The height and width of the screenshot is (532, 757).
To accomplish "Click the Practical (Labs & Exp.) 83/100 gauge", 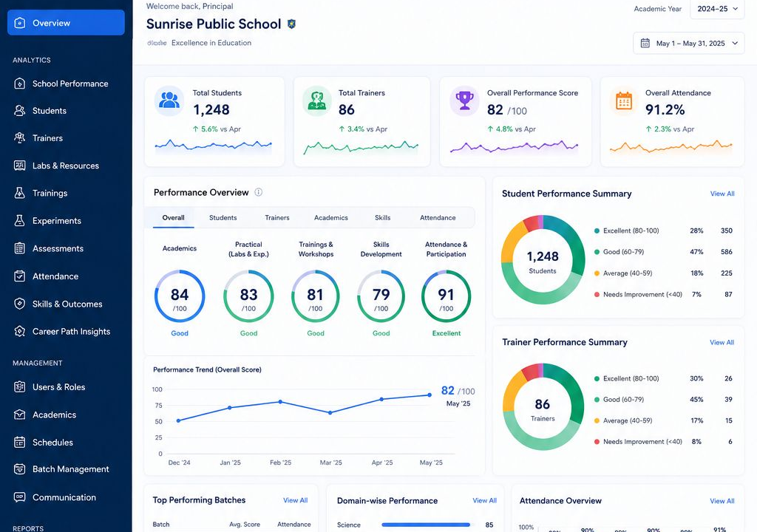I will (248, 296).
